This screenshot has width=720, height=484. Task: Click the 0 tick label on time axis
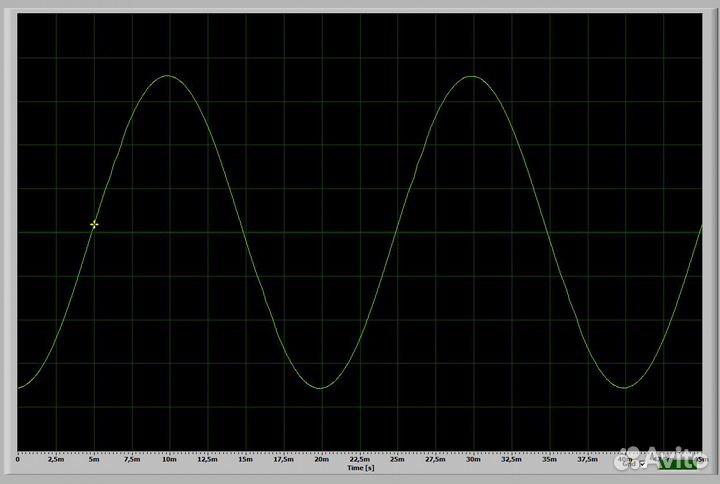click(18, 459)
